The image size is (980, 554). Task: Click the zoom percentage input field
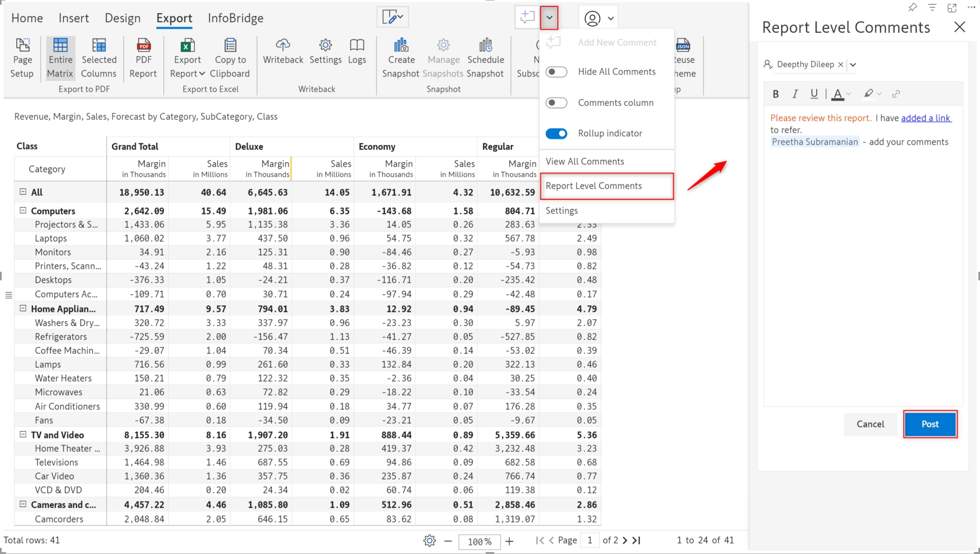pos(479,542)
